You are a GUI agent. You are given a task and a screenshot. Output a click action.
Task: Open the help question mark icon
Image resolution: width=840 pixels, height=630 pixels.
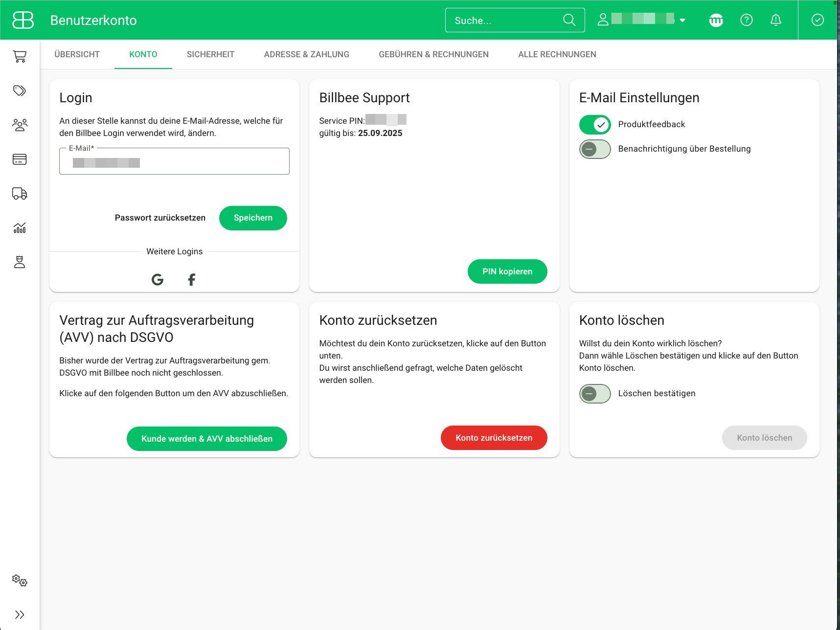pyautogui.click(x=747, y=20)
